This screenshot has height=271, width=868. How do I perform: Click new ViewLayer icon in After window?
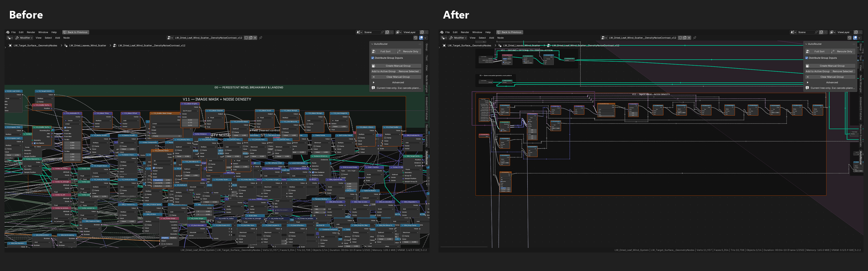tap(856, 32)
